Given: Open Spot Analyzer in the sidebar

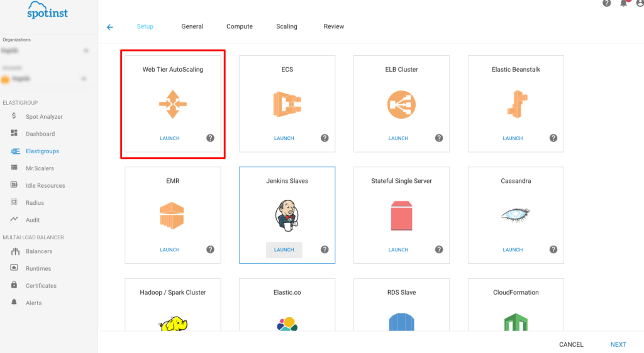Looking at the screenshot, I should click(44, 117).
